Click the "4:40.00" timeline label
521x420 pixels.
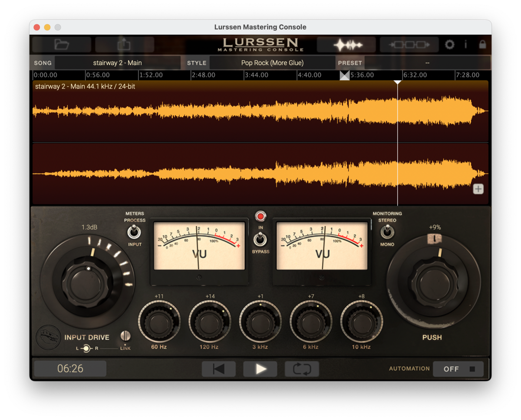(x=310, y=75)
